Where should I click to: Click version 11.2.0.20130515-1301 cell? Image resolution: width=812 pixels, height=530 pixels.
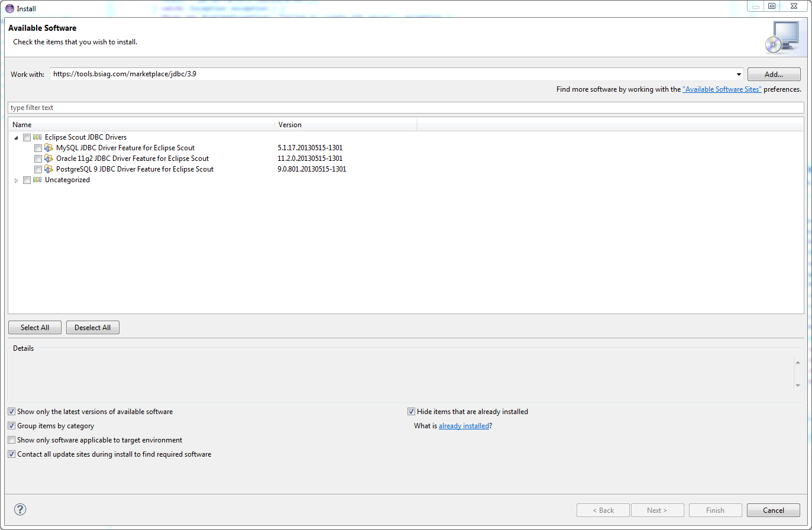[310, 159]
